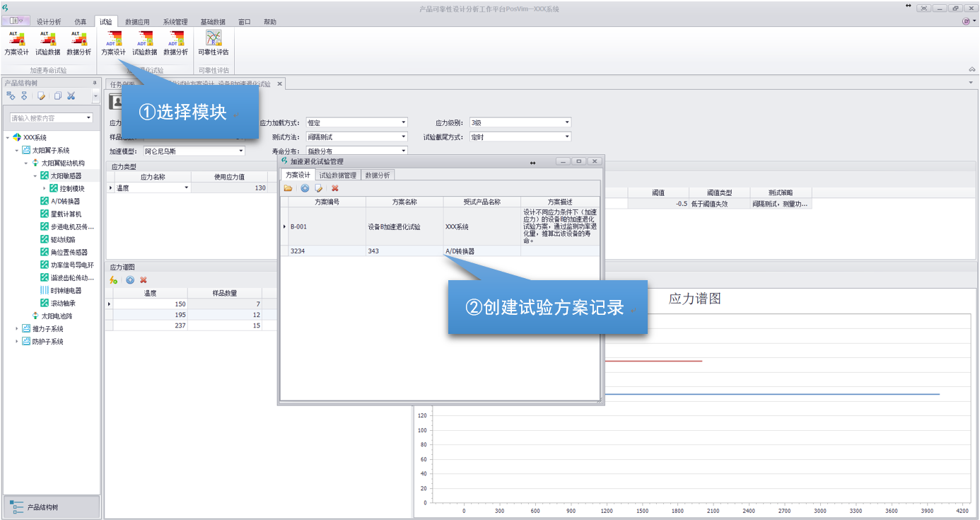This screenshot has height=520, width=980.
Task: Open 应力加载方式 dropdown showing 恒定
Action: (x=403, y=122)
